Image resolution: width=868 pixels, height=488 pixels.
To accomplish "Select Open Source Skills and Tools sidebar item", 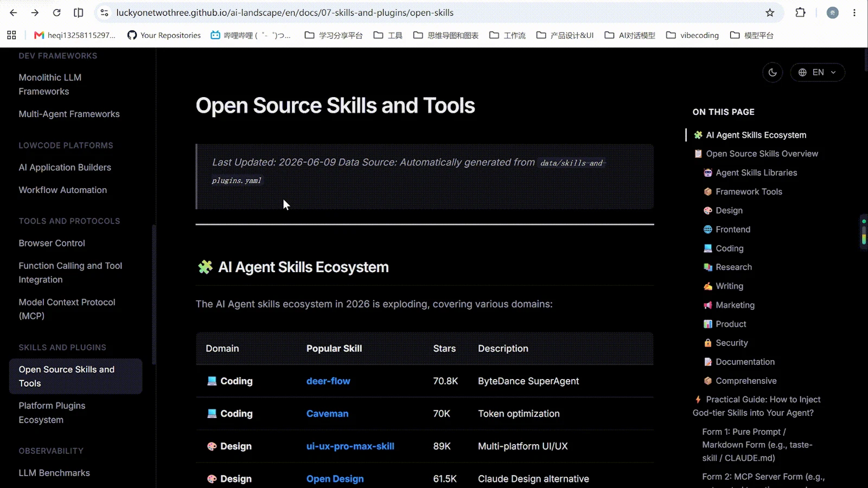I will click(x=76, y=376).
